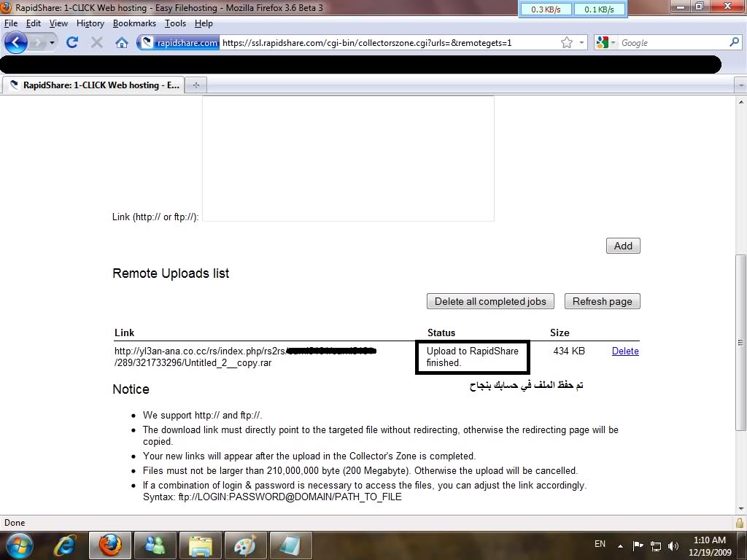Screen dimensions: 747x560
Task: Click the Size column header
Action: [560, 332]
